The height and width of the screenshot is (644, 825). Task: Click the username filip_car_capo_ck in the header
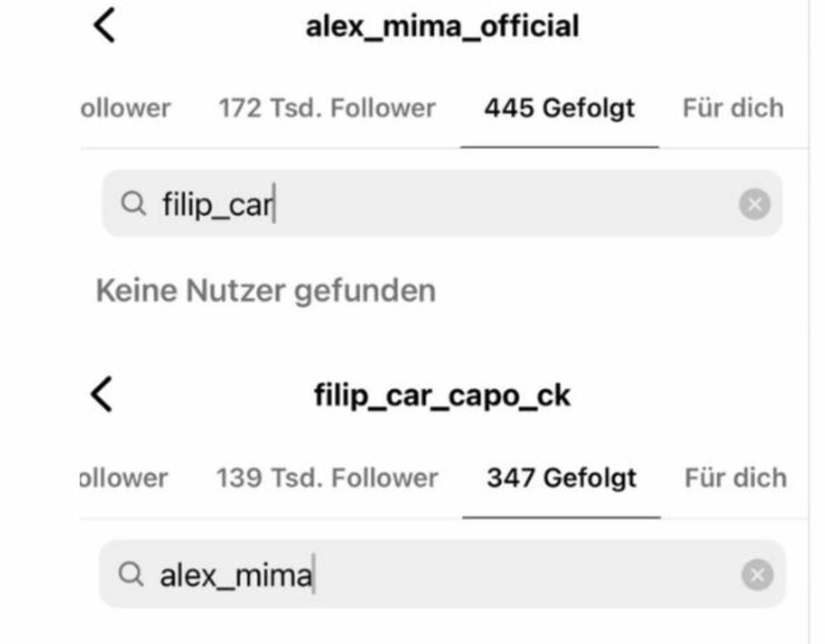point(445,396)
